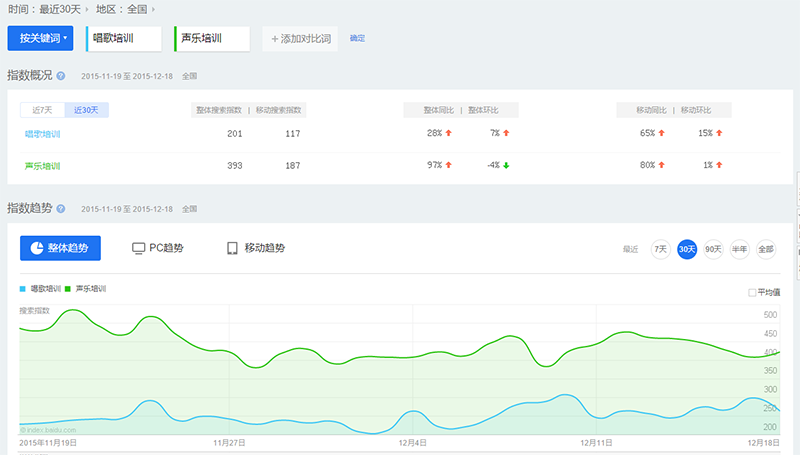800x455 pixels.
Task: Select the 7天 range option
Action: [660, 249]
